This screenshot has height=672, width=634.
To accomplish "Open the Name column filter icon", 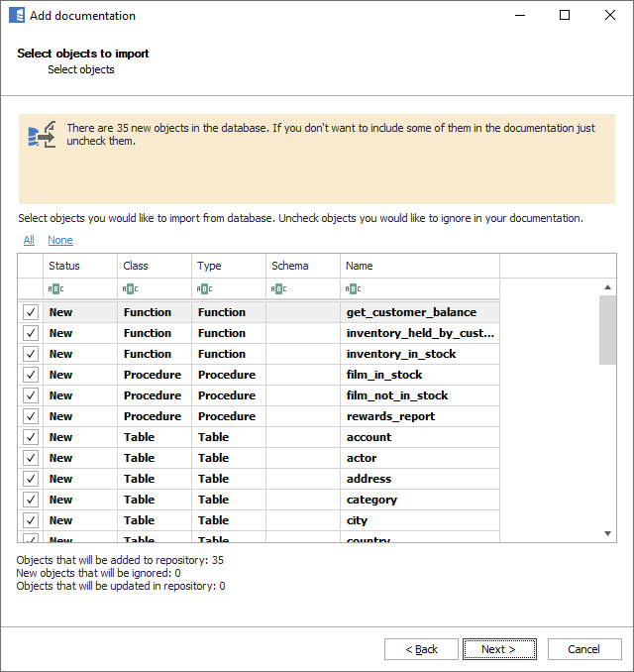I will point(353,289).
